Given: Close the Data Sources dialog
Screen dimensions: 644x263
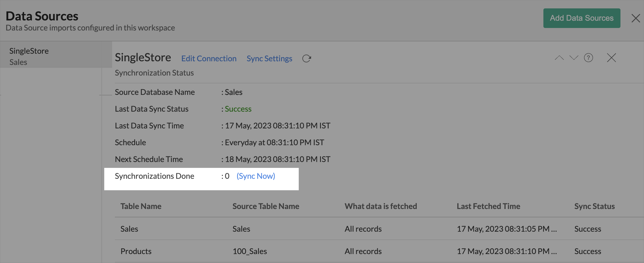Looking at the screenshot, I should 636,18.
